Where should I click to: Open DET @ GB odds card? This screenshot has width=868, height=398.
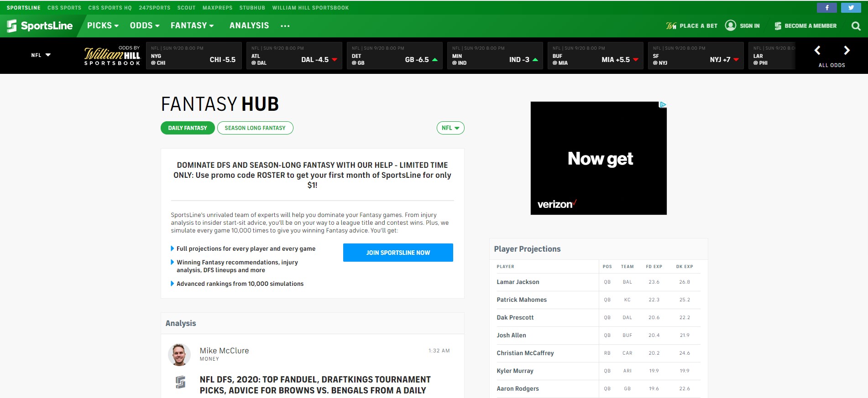(395, 56)
